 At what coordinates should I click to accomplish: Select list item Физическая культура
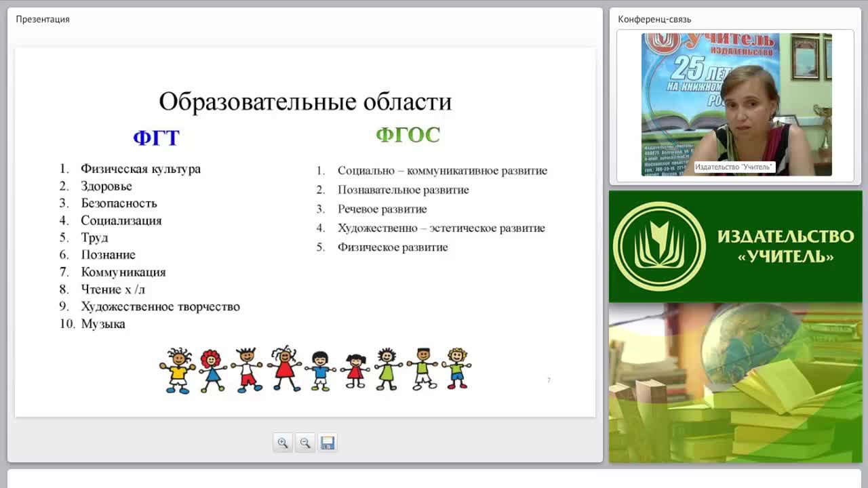pos(140,169)
